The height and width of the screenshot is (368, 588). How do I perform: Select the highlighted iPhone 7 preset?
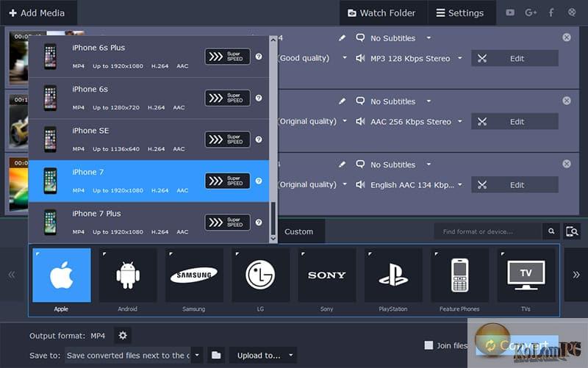click(148, 181)
